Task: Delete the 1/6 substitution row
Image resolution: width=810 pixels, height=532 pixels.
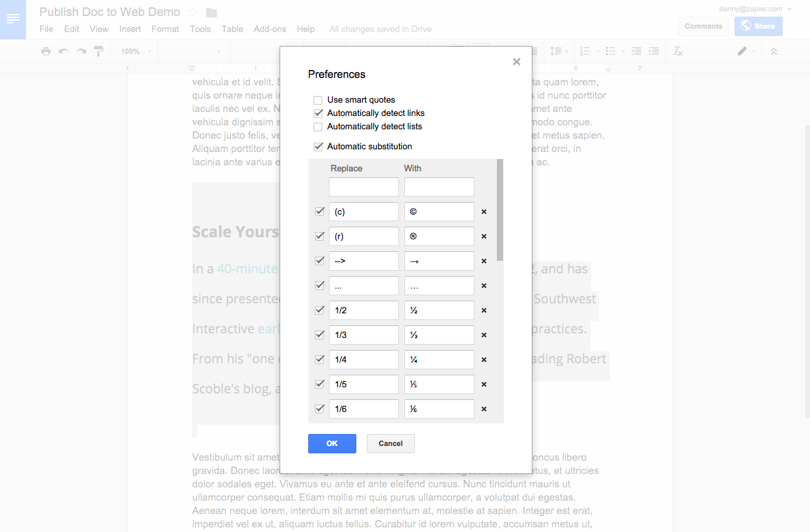Action: point(484,409)
